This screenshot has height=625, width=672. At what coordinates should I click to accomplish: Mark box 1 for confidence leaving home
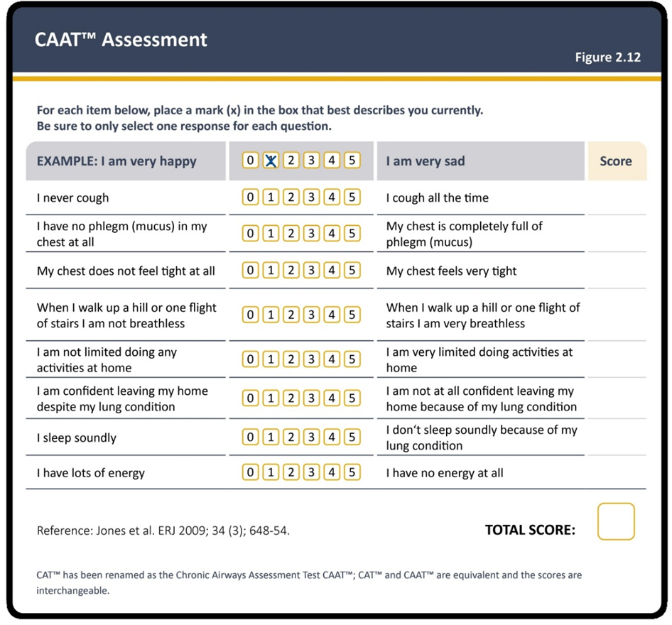coord(271,398)
